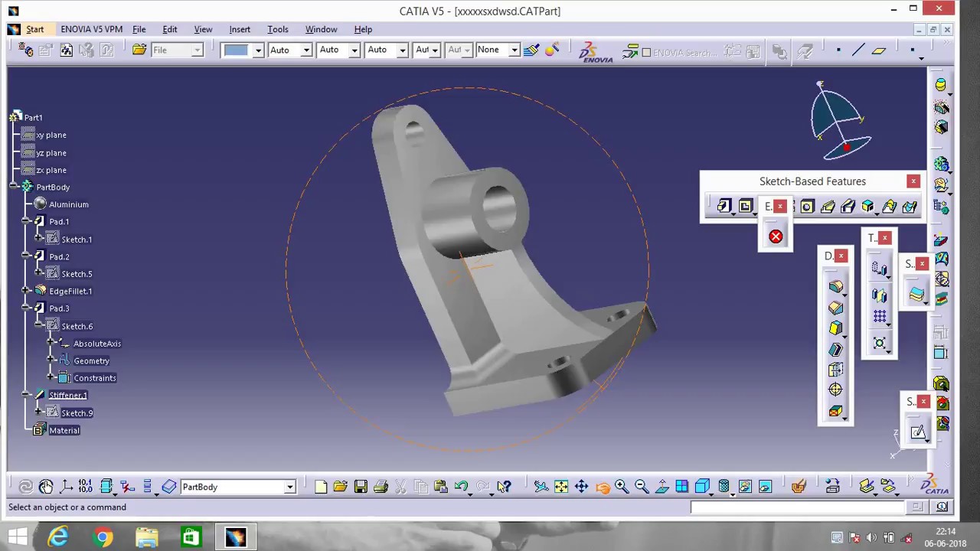980x551 pixels.
Task: Select the Hole tool in Sketch-Based Features
Action: click(807, 206)
